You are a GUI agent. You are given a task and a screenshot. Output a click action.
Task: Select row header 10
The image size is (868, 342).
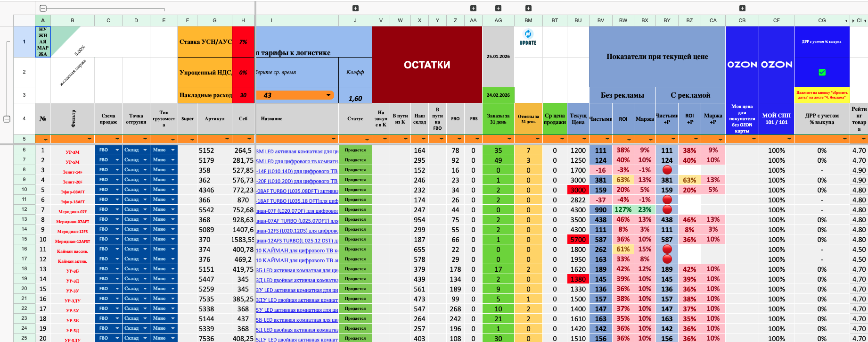point(24,190)
